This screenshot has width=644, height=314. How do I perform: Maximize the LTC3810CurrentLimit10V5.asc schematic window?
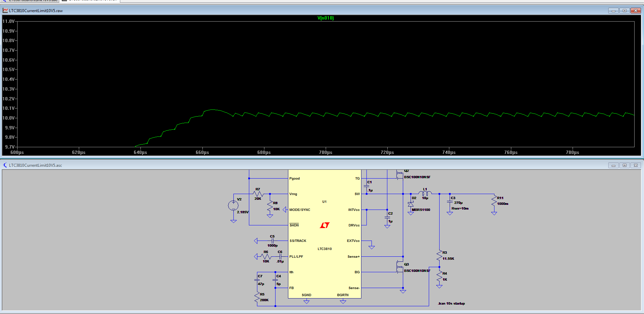pos(624,165)
